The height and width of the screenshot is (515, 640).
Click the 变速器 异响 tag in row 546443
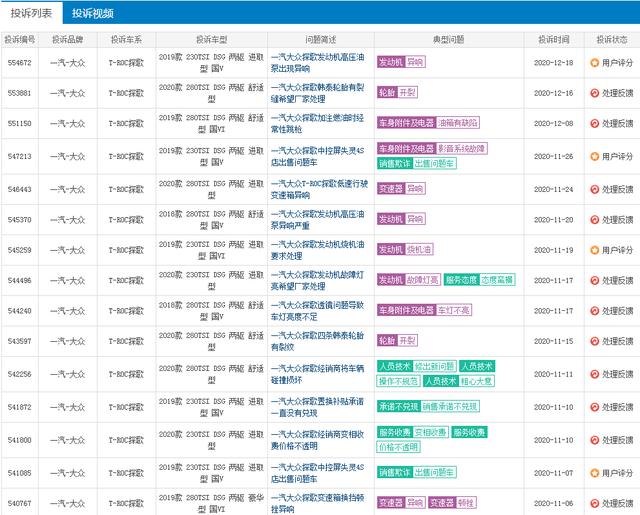[401, 189]
